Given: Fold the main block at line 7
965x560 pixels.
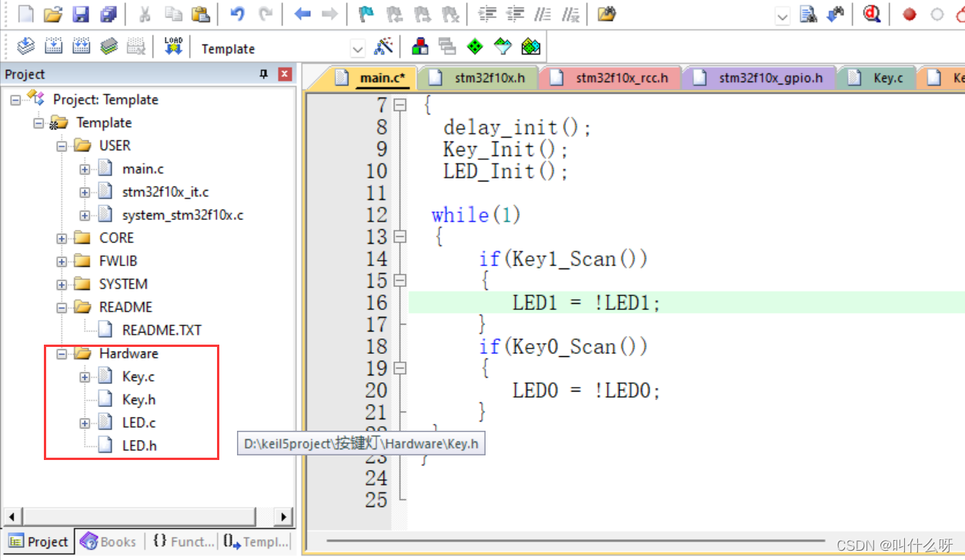Looking at the screenshot, I should [399, 105].
